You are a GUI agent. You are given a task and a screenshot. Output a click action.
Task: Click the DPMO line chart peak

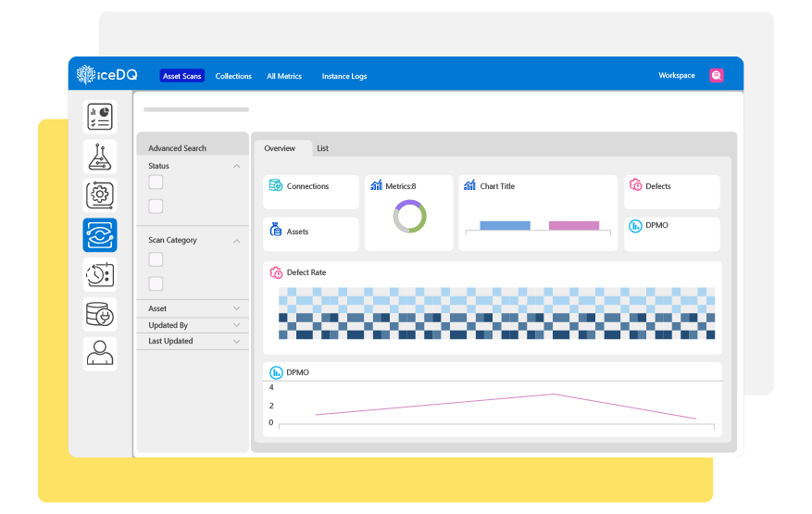(554, 395)
